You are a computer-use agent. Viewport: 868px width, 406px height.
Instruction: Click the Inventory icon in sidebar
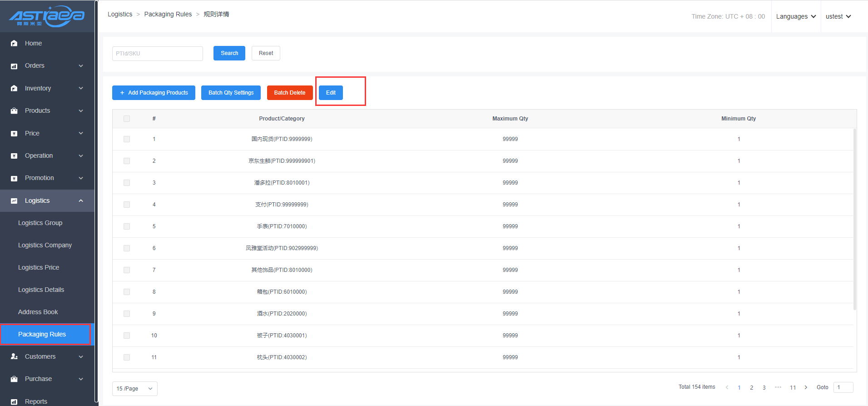coord(14,88)
